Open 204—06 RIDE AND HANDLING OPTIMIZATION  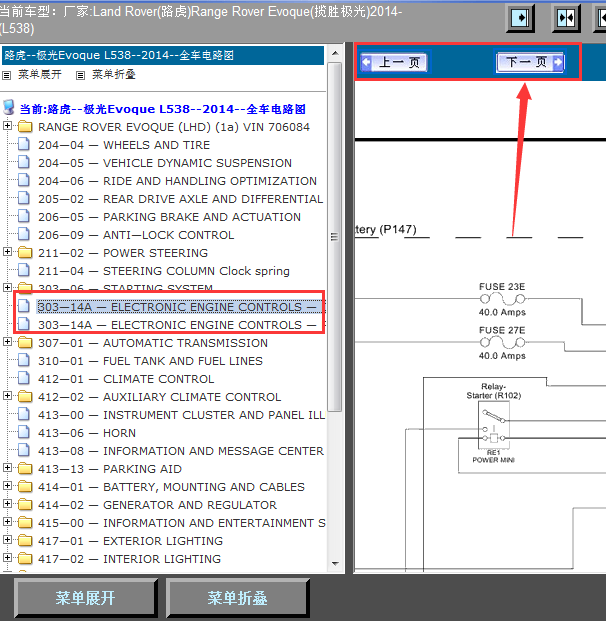pyautogui.click(x=177, y=181)
